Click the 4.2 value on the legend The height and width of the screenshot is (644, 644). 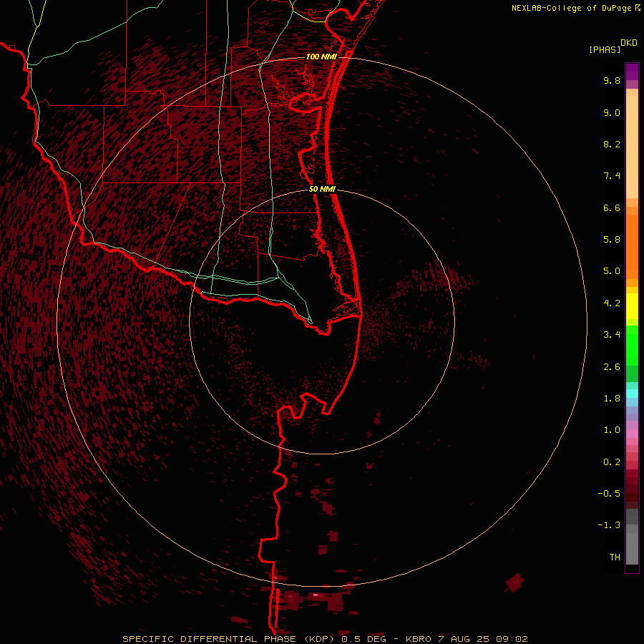(x=612, y=303)
